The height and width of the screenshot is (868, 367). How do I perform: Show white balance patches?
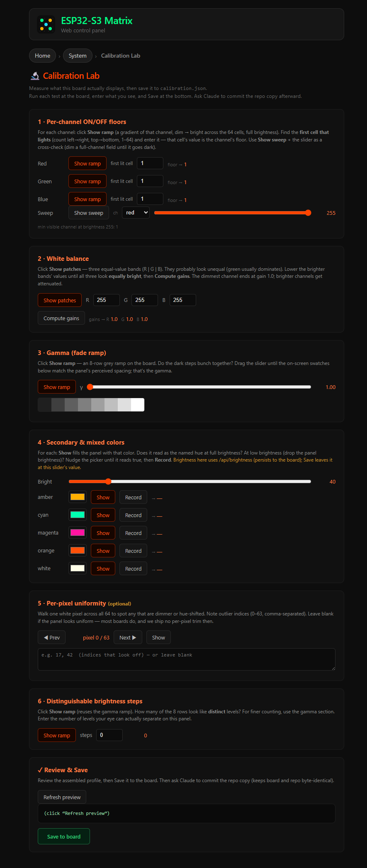coord(60,300)
